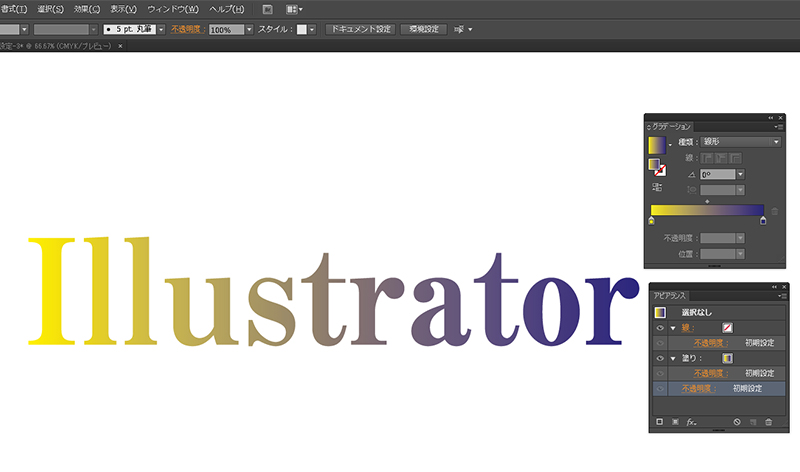Click the 塗り gradient fill swatch in Appearance

pos(728,358)
